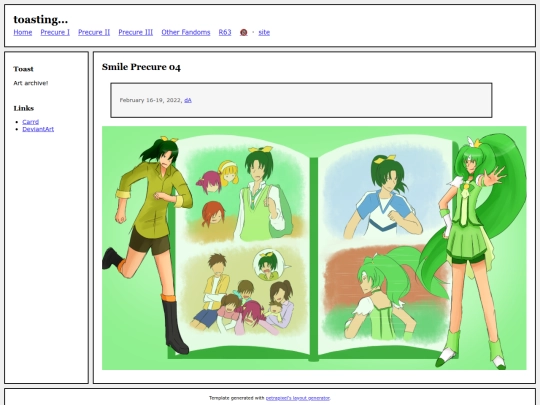Viewport: 540px width, 405px height.
Task: Click the toasting... site title
Action: (x=41, y=20)
